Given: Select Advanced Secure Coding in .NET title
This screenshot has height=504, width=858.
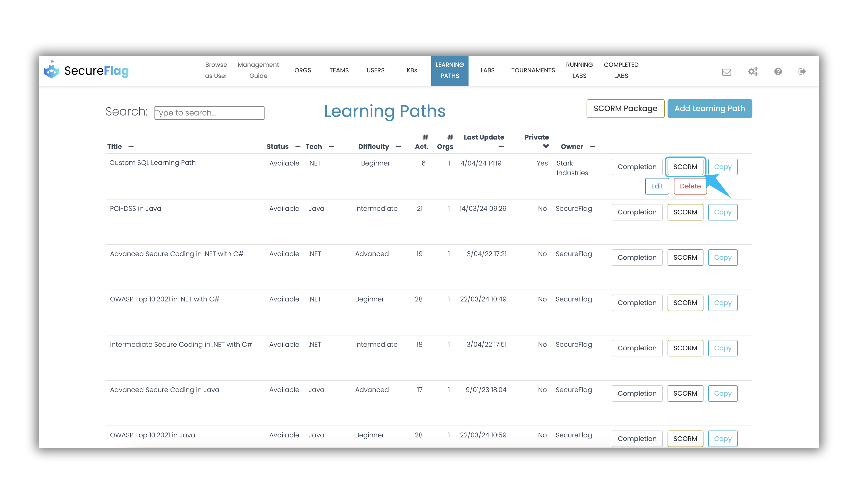Looking at the screenshot, I should (x=177, y=254).
